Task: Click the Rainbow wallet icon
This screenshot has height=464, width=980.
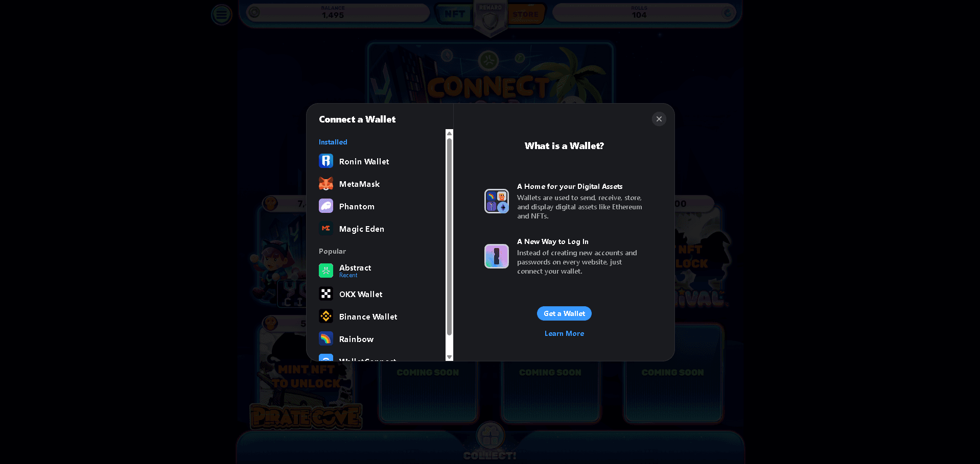Action: [x=325, y=339]
